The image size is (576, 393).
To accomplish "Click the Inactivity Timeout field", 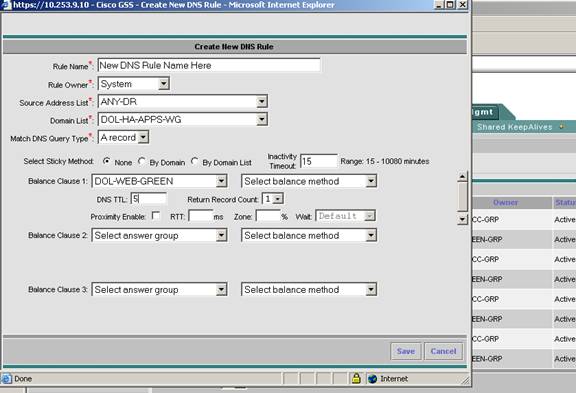I will (318, 161).
